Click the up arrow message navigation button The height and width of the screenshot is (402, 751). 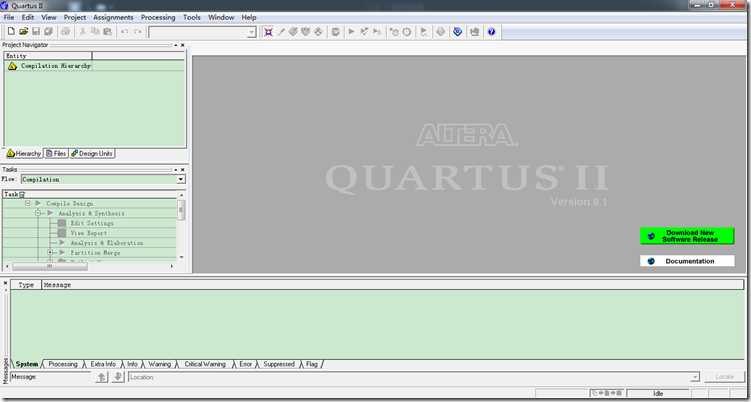tap(102, 377)
